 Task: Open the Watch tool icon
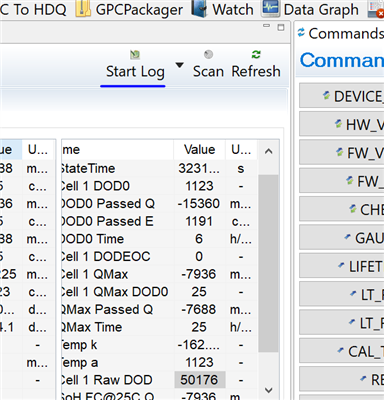pyautogui.click(x=199, y=9)
